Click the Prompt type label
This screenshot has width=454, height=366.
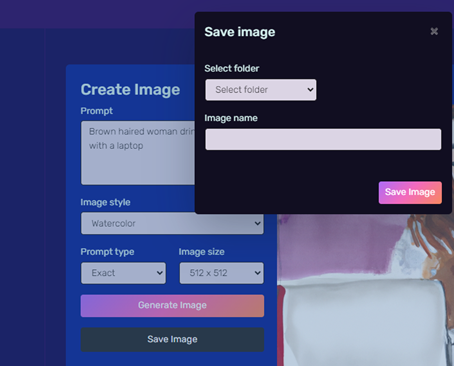pyautogui.click(x=107, y=252)
